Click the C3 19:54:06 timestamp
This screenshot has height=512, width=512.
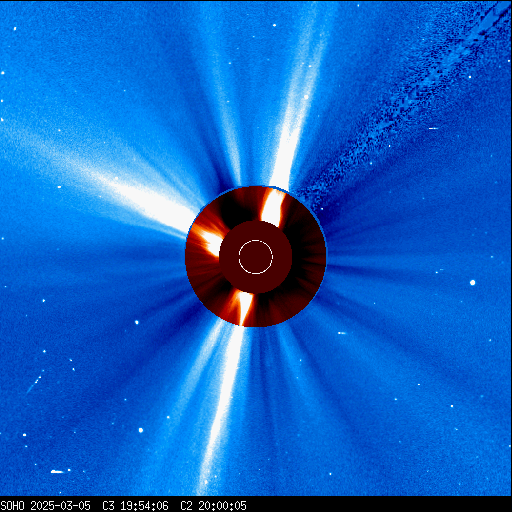(x=135, y=506)
